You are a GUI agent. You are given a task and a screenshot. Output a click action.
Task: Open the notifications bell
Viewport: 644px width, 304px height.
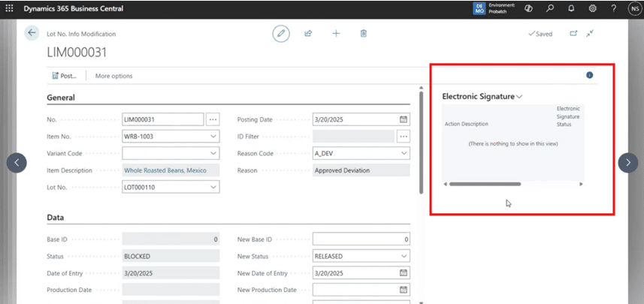click(571, 8)
